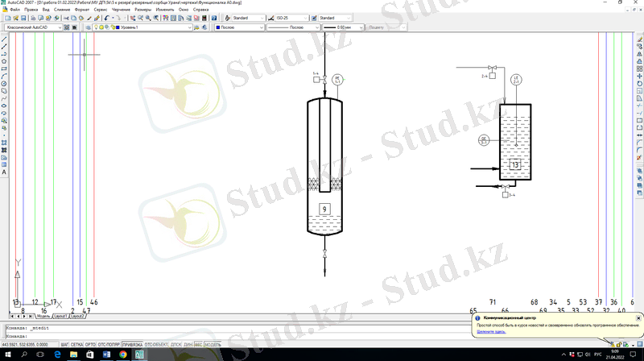Close the Коммуникационный центр notification balloon

(x=638, y=318)
